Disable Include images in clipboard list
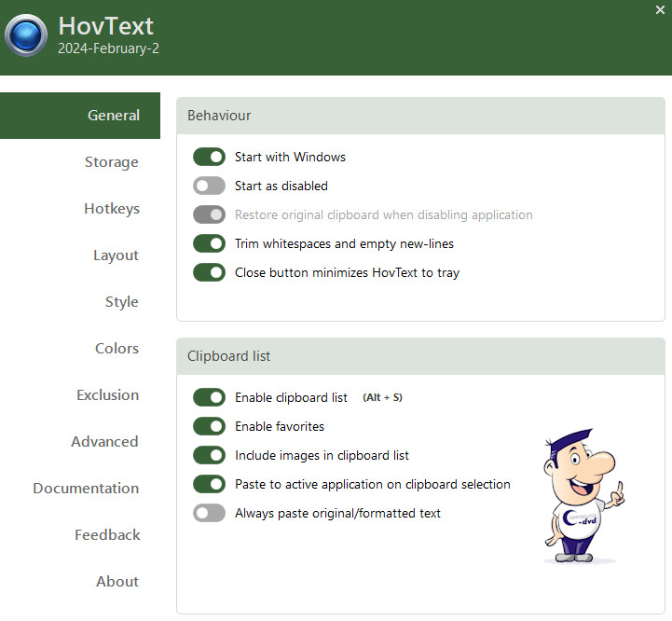 [210, 455]
